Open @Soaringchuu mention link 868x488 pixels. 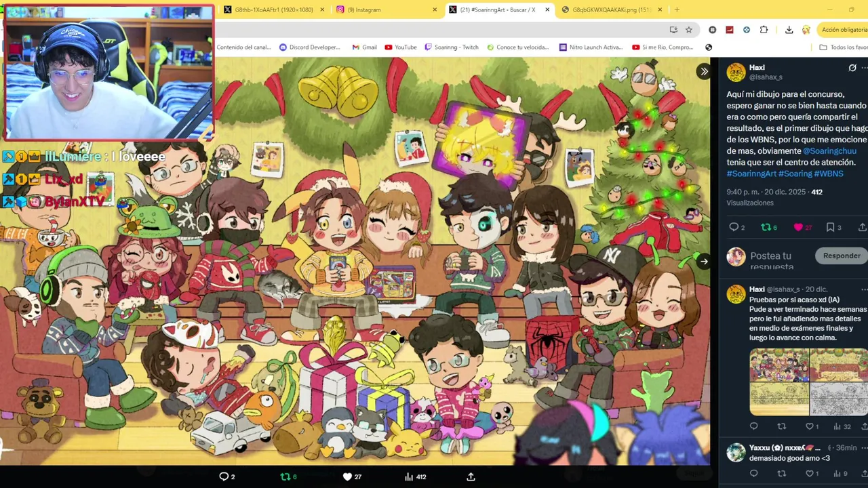[x=829, y=151]
